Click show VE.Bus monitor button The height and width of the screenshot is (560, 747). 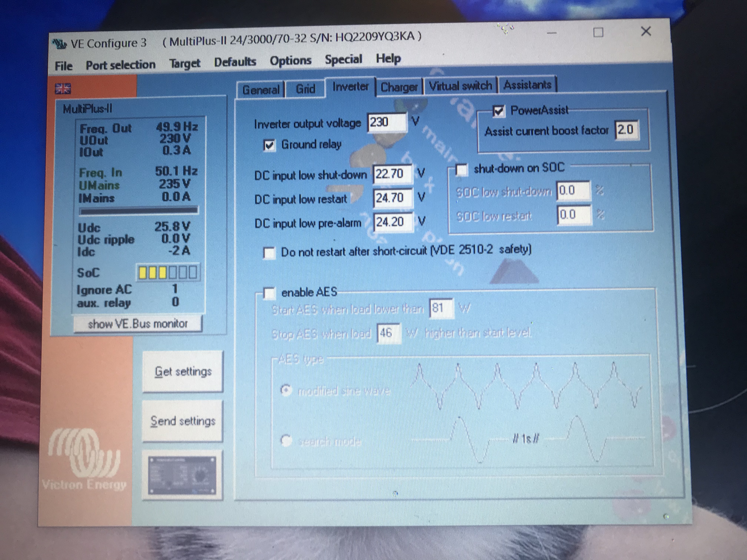[x=137, y=324]
